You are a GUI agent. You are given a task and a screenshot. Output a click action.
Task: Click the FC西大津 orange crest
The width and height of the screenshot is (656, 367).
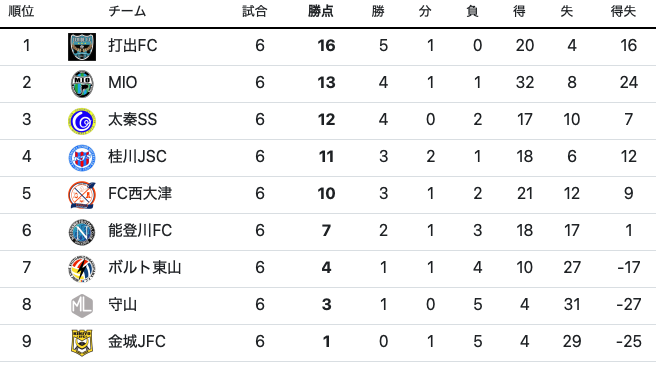pyautogui.click(x=82, y=195)
